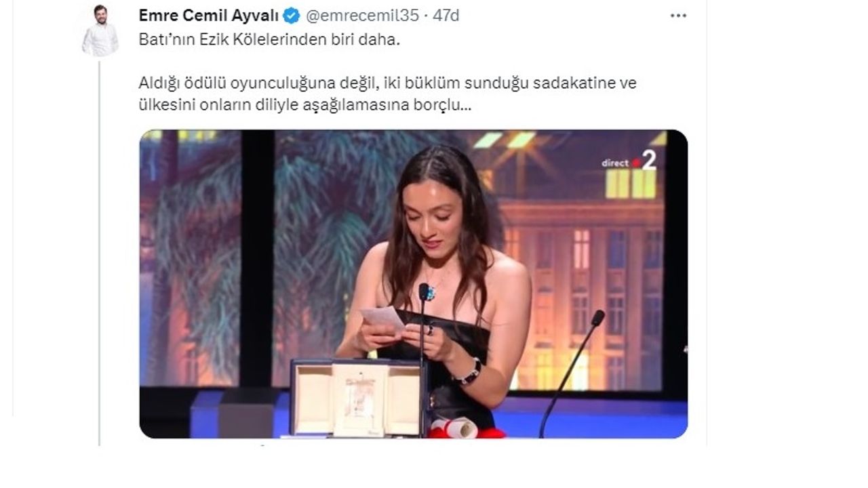Click the 'direct 2' channel logo in video
Viewport: 868px width, 488px height.
(630, 161)
